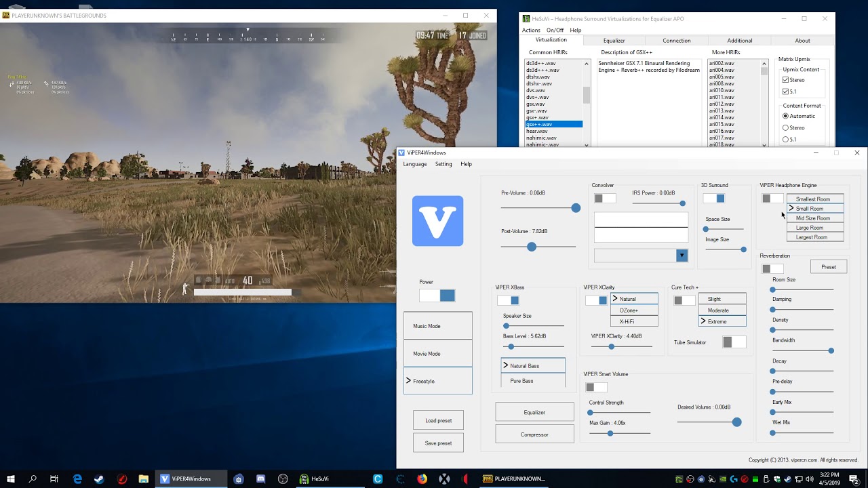This screenshot has height=488, width=868.
Task: Open the Help menu in ViPER4Windows
Action: tap(466, 164)
